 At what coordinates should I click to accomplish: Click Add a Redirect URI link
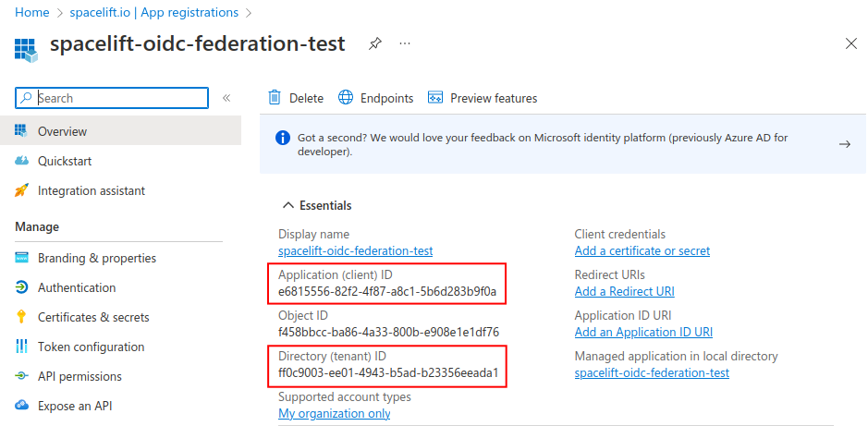[x=624, y=291]
